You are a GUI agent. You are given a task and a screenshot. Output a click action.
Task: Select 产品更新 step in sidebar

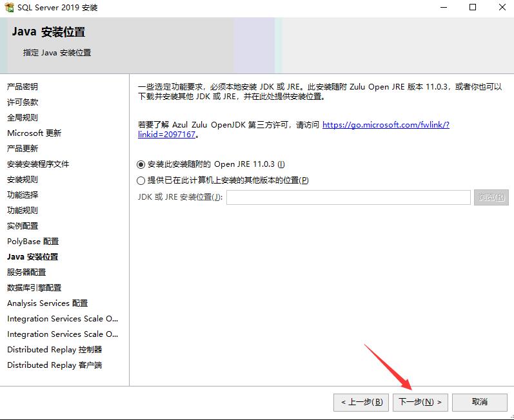pyautogui.click(x=23, y=149)
